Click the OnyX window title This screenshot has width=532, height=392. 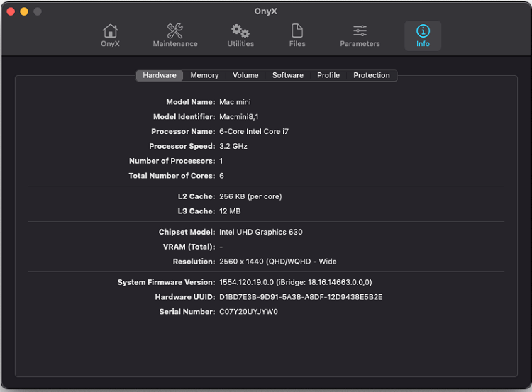tap(266, 11)
